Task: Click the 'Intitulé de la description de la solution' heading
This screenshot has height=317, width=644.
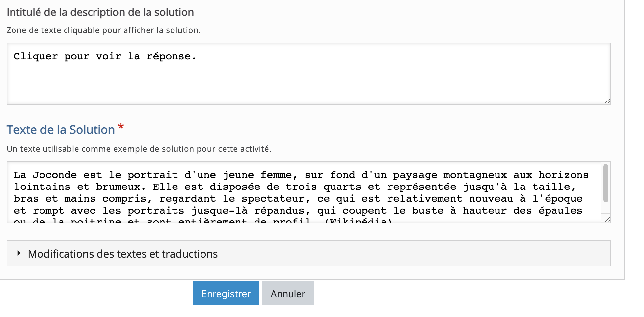Action: (100, 13)
